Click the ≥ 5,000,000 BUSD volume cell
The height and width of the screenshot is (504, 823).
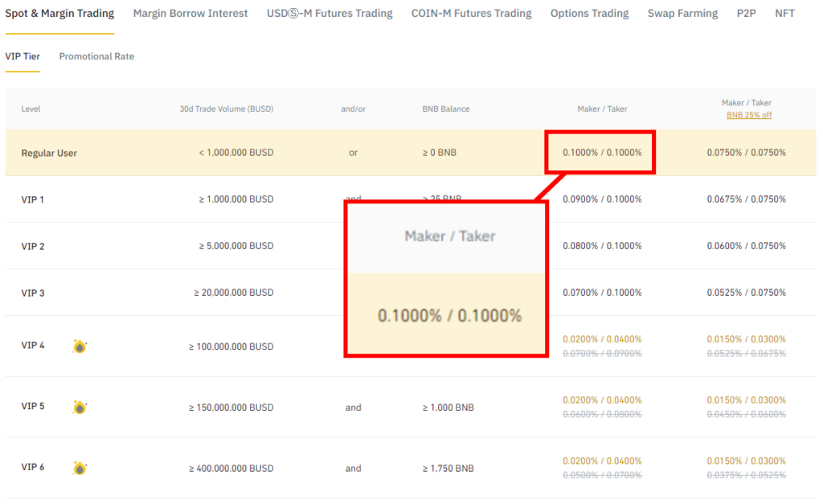[x=236, y=246]
